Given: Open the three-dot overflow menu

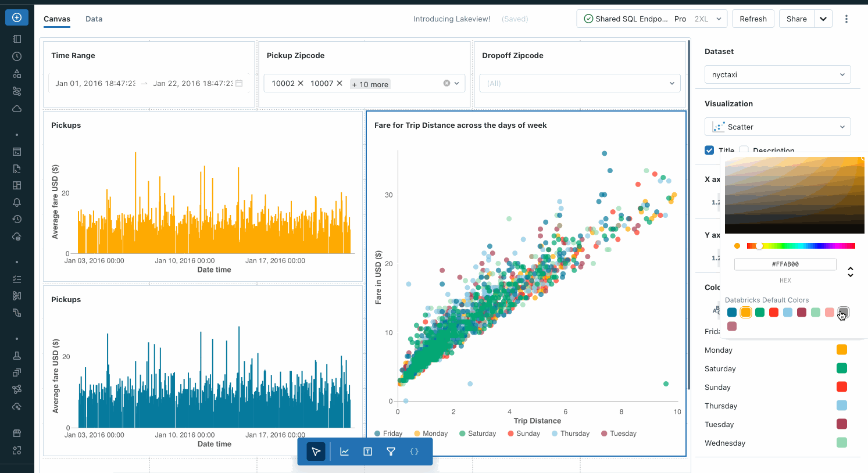Looking at the screenshot, I should tap(846, 19).
